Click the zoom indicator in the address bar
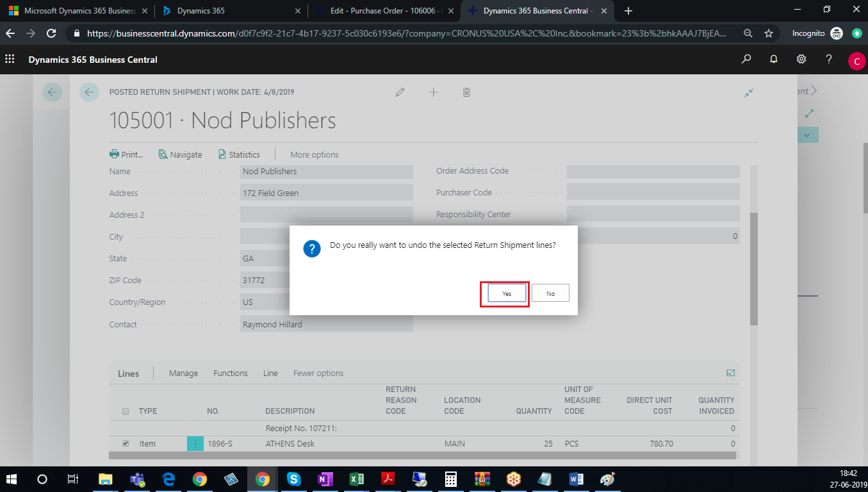868x492 pixels. (748, 33)
